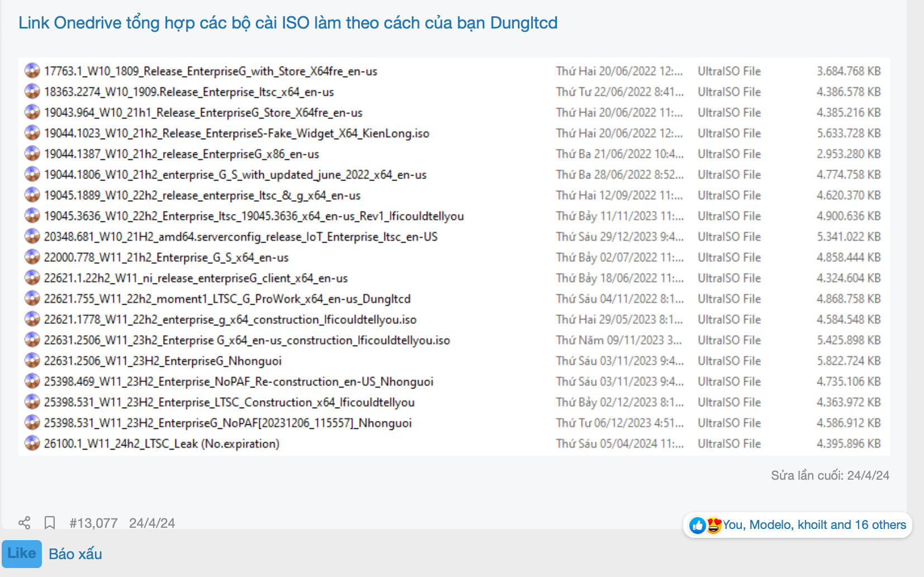Click the blue Like button
The image size is (924, 577).
pos(22,554)
